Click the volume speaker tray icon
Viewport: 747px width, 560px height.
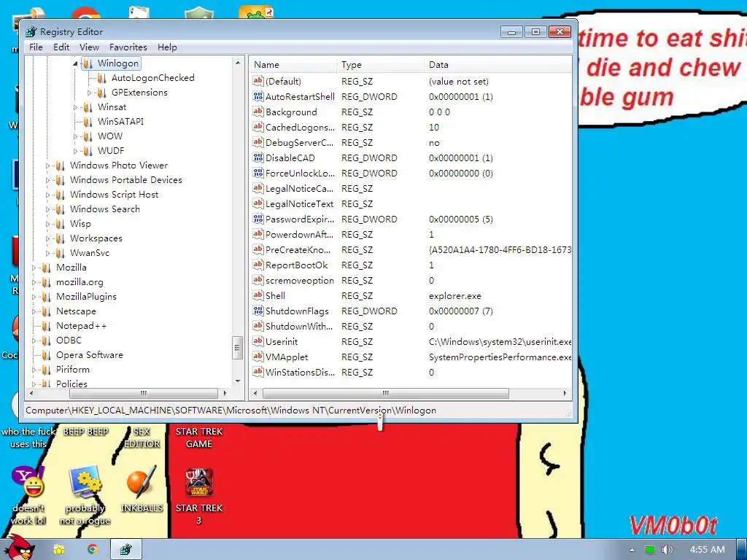tap(667, 550)
